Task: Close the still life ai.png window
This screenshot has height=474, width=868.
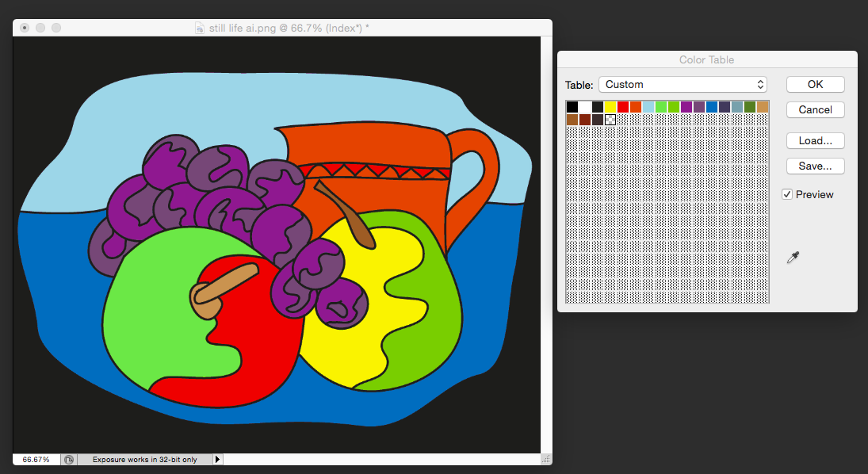Action: (25, 28)
